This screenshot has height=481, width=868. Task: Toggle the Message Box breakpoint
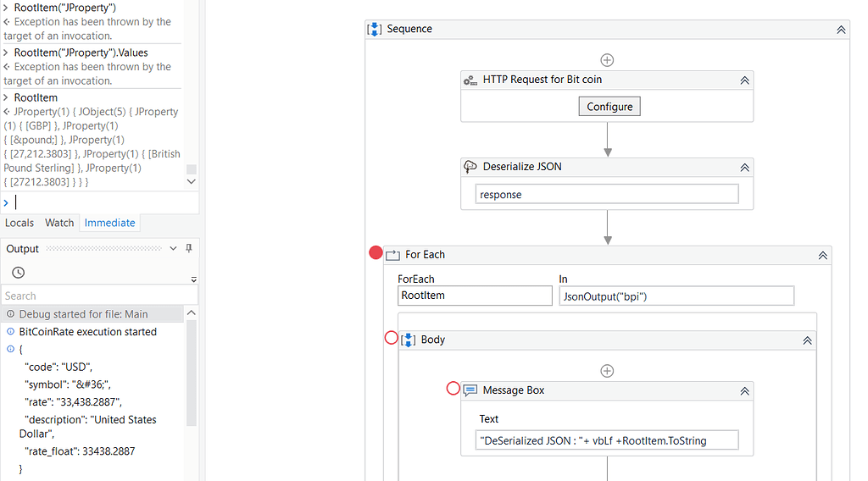(x=453, y=389)
